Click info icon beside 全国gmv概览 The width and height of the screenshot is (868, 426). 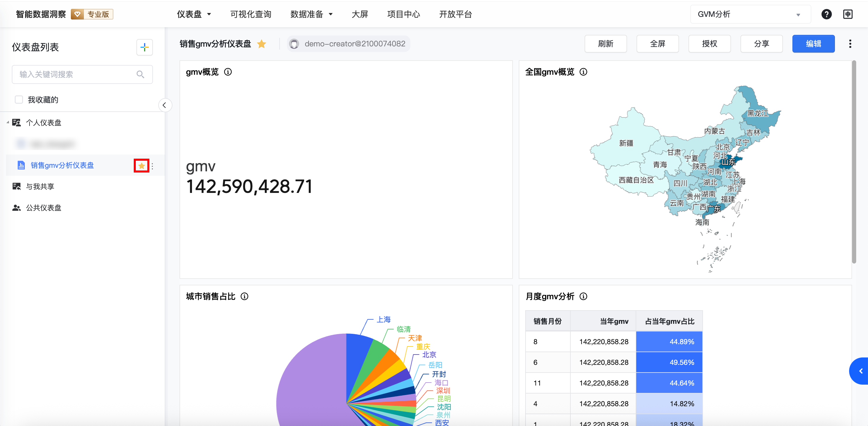[x=583, y=72]
